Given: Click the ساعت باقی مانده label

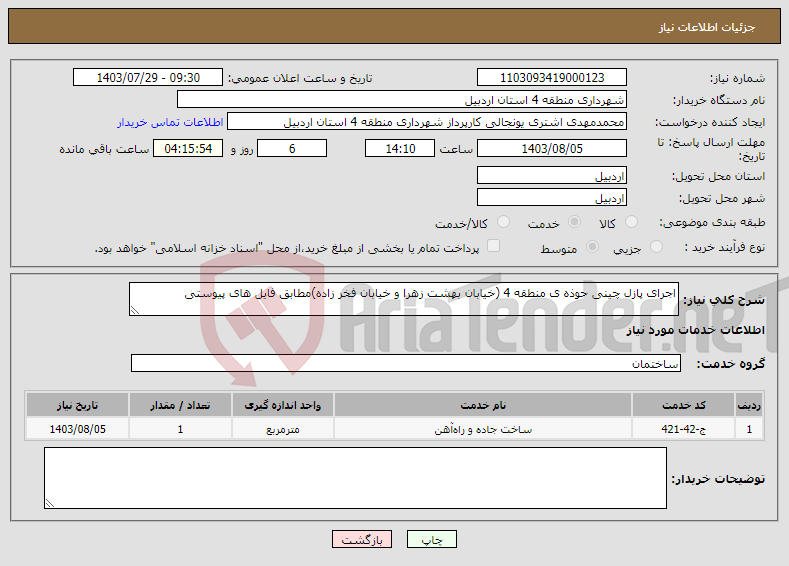Looking at the screenshot, I should point(104,149).
